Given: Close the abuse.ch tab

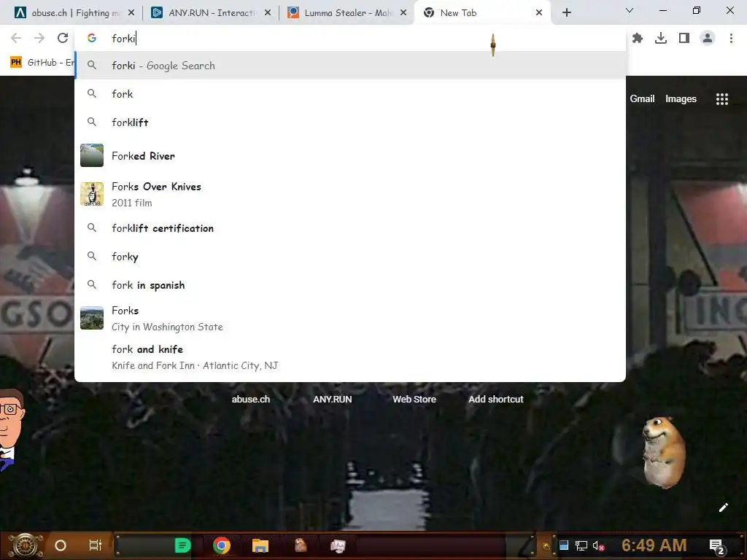Looking at the screenshot, I should [x=131, y=13].
